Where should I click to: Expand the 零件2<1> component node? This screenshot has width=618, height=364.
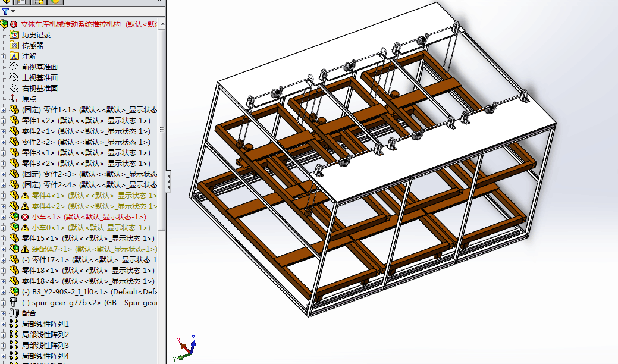pos(3,131)
